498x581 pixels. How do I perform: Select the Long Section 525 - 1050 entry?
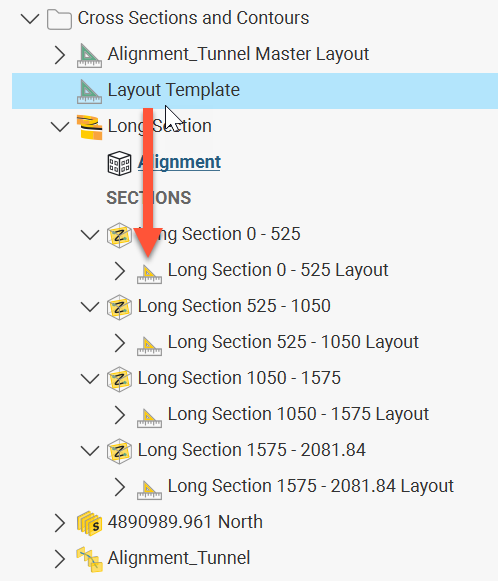234,306
